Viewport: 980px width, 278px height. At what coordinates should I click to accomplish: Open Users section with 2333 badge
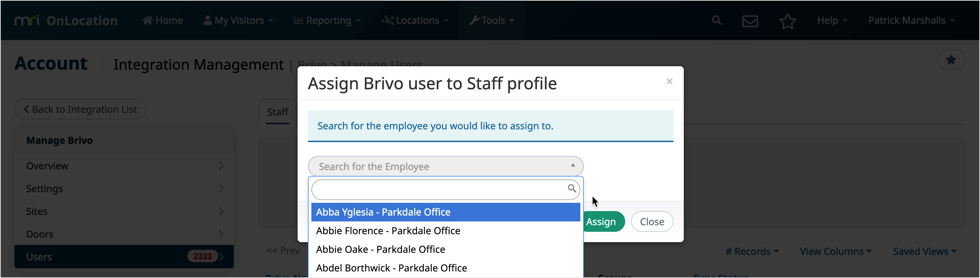pyautogui.click(x=124, y=257)
